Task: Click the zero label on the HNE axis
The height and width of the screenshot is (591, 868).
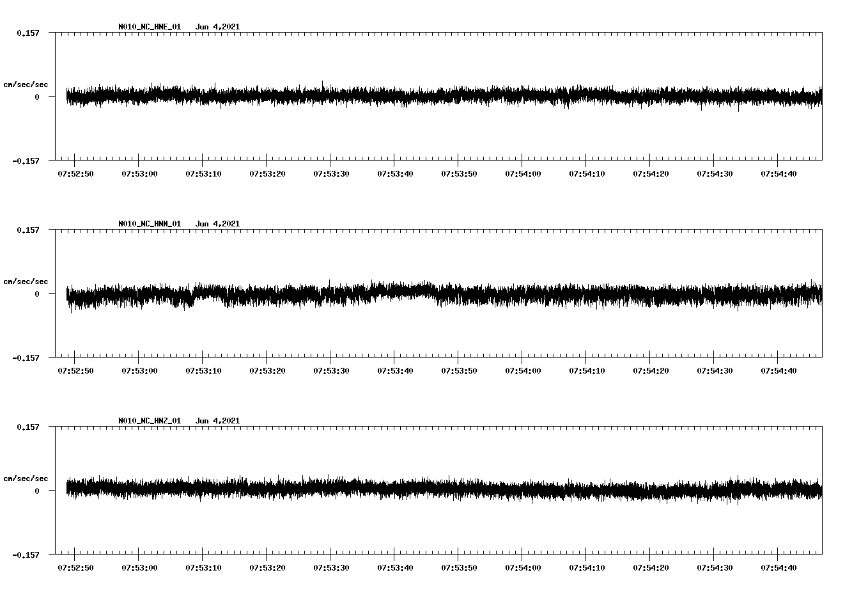Action: (37, 97)
